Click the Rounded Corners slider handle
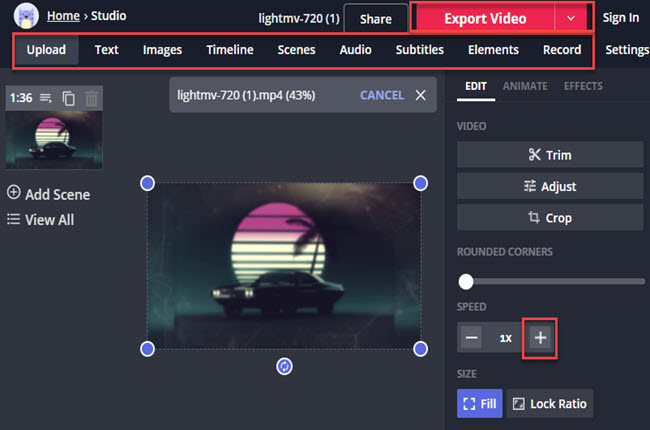Image resolution: width=650 pixels, height=430 pixels. pyautogui.click(x=465, y=282)
